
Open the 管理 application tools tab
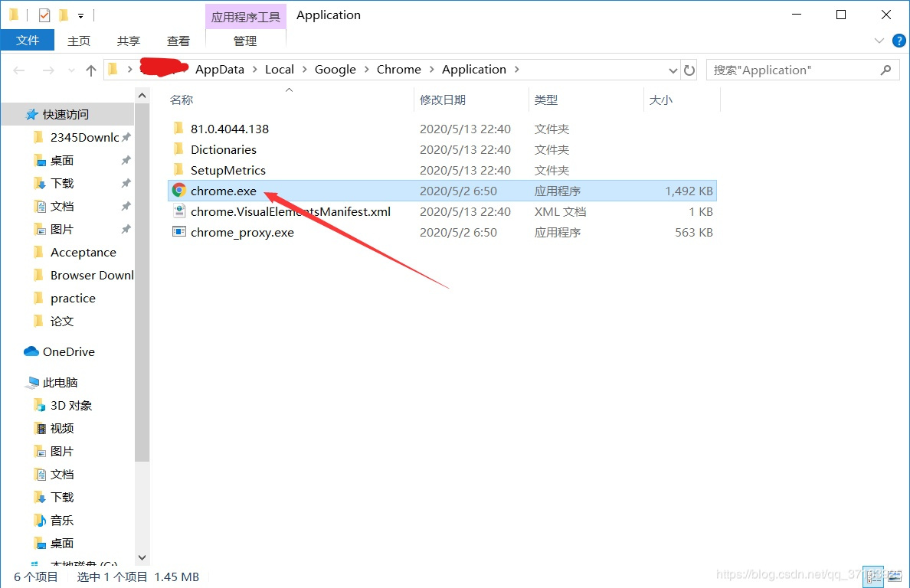(x=245, y=41)
